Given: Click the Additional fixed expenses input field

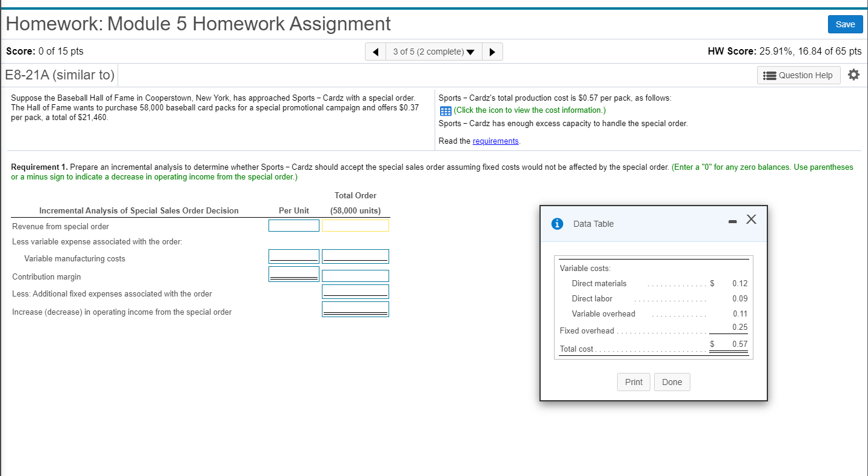Looking at the screenshot, I should point(355,291).
